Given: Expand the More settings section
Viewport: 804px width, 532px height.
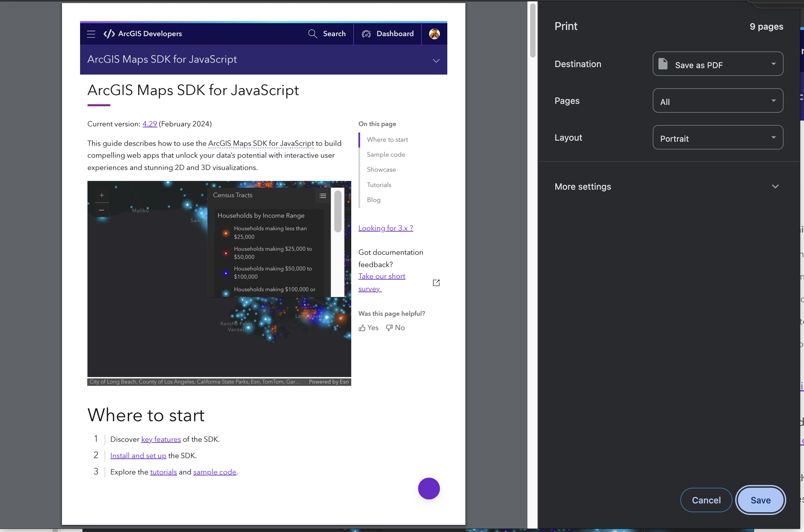Looking at the screenshot, I should 775,187.
